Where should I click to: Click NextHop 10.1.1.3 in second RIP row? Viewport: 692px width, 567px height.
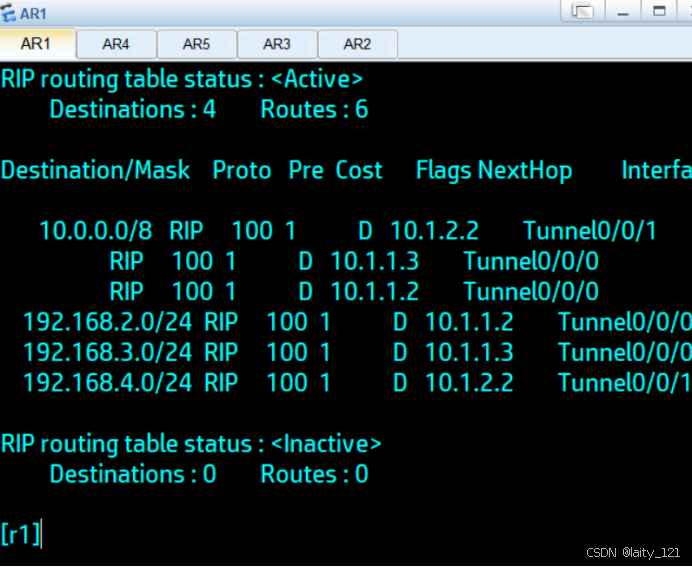(375, 261)
